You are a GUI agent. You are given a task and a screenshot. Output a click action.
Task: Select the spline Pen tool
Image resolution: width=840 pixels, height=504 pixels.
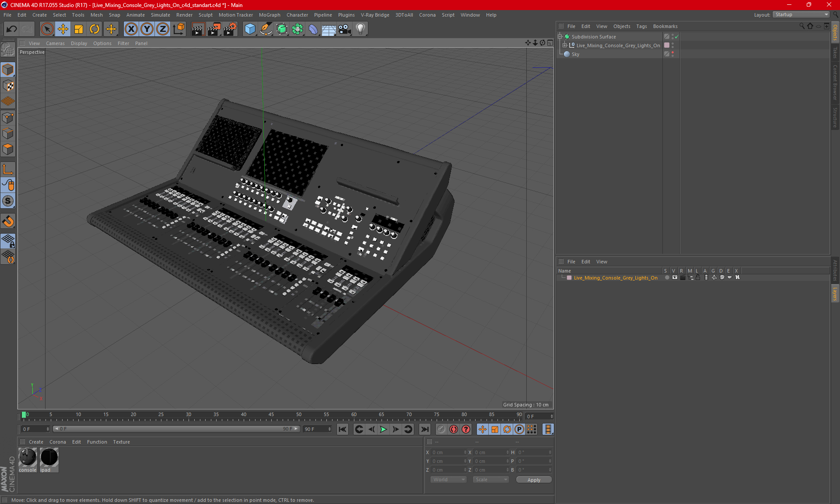[266, 29]
